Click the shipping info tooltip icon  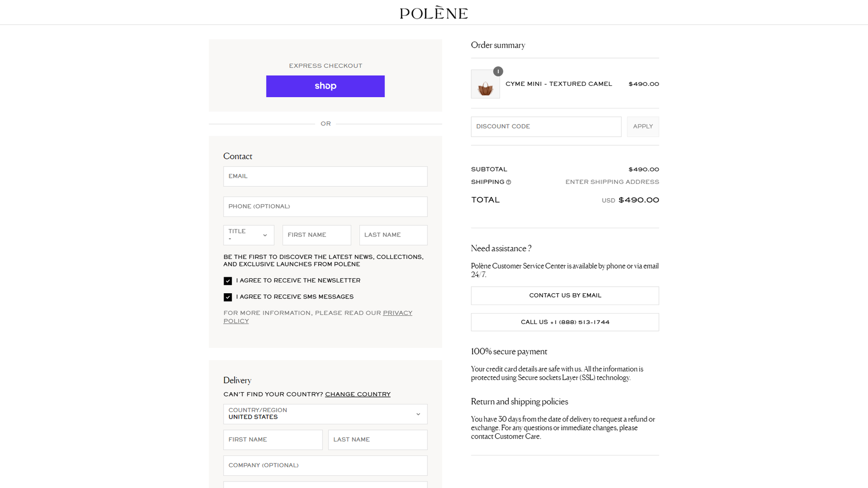click(509, 182)
